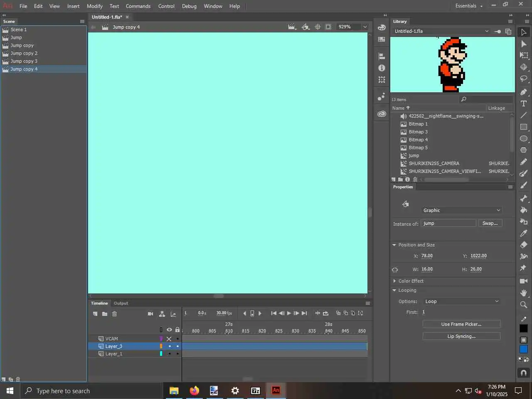The image size is (532, 399).
Task: Click the library search field
Action: click(x=486, y=99)
